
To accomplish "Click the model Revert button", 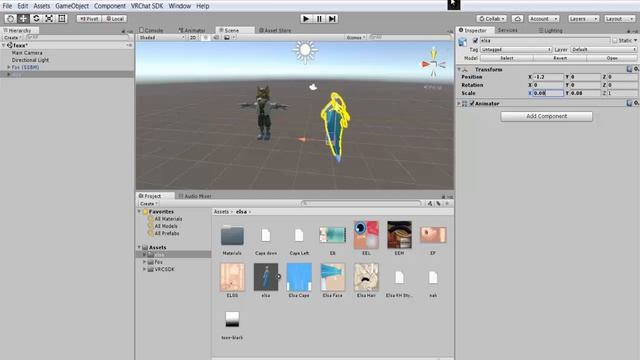I will [x=560, y=58].
